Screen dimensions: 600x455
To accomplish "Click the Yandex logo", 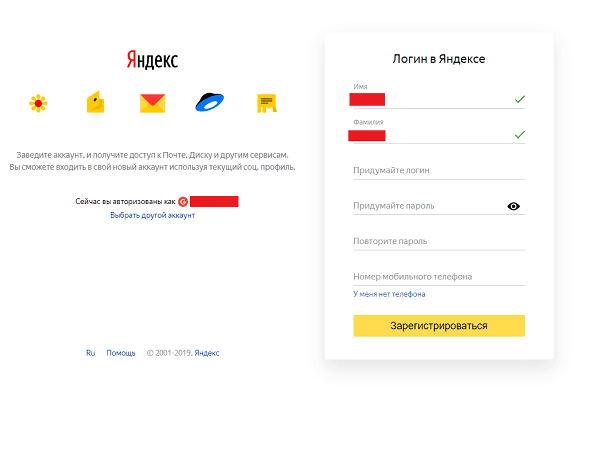I will click(152, 60).
